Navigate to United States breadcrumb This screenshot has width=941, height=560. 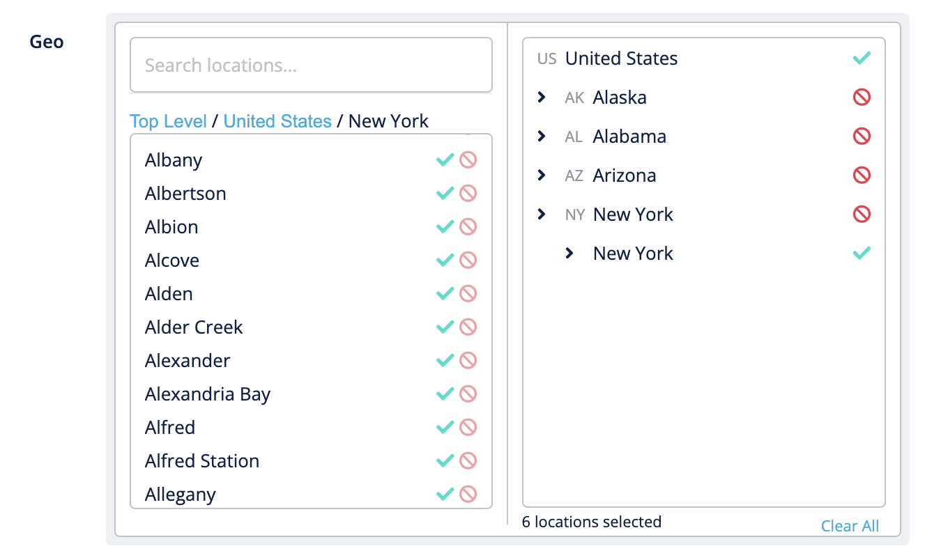click(x=277, y=121)
